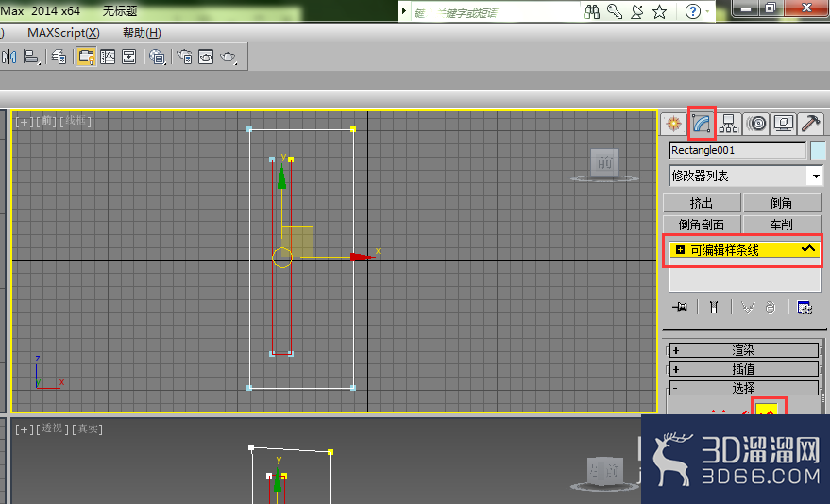Open the Utilities hammer tab
830x504 pixels.
[810, 124]
